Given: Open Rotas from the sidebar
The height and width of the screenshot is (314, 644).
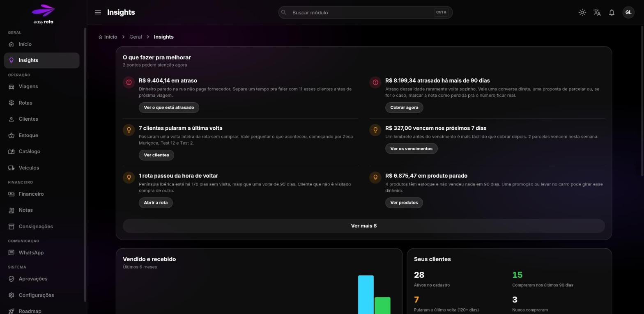Looking at the screenshot, I should tap(41, 103).
